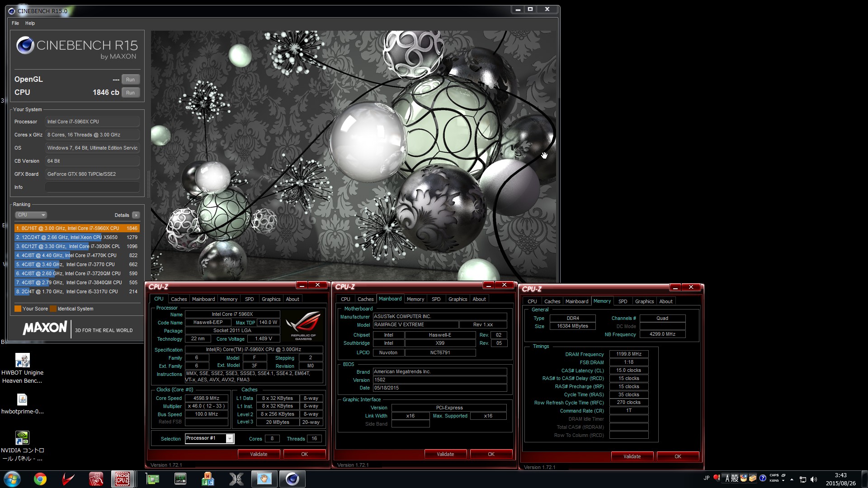This screenshot has width=868, height=488.
Task: Switch to SPD tab in Mainboard CPU-Z window
Action: (436, 299)
